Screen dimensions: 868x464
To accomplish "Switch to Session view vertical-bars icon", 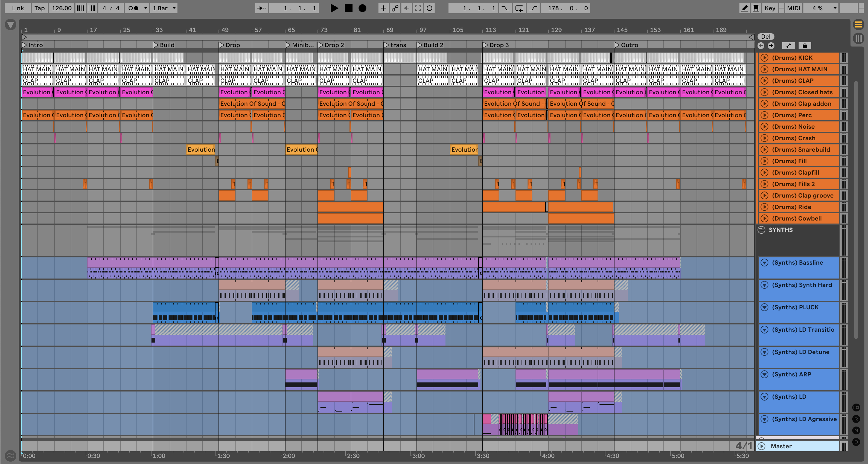I will coord(858,38).
